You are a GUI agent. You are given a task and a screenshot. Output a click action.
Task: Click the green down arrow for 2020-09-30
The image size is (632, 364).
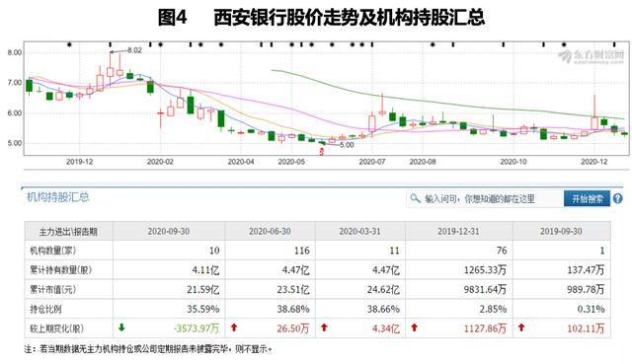(121, 328)
